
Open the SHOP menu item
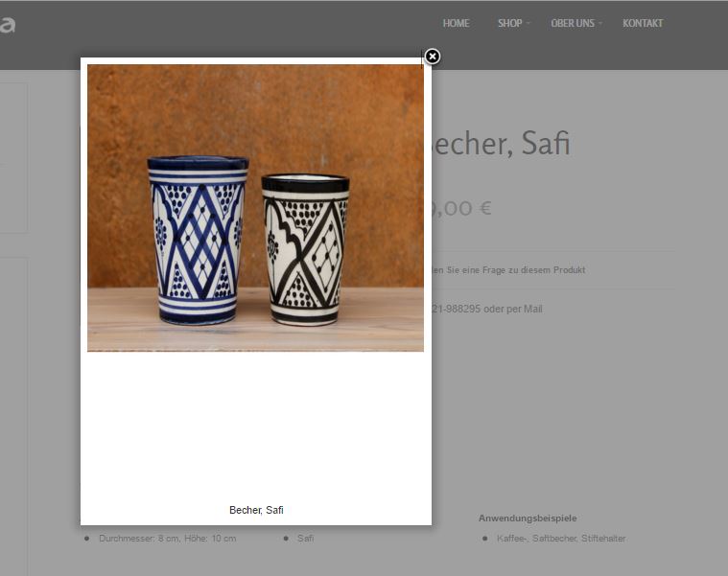coord(509,23)
